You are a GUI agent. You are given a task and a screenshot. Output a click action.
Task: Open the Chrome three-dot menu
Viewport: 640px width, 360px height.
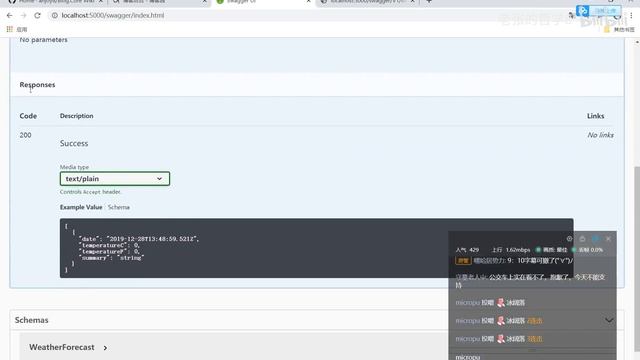[x=631, y=16]
